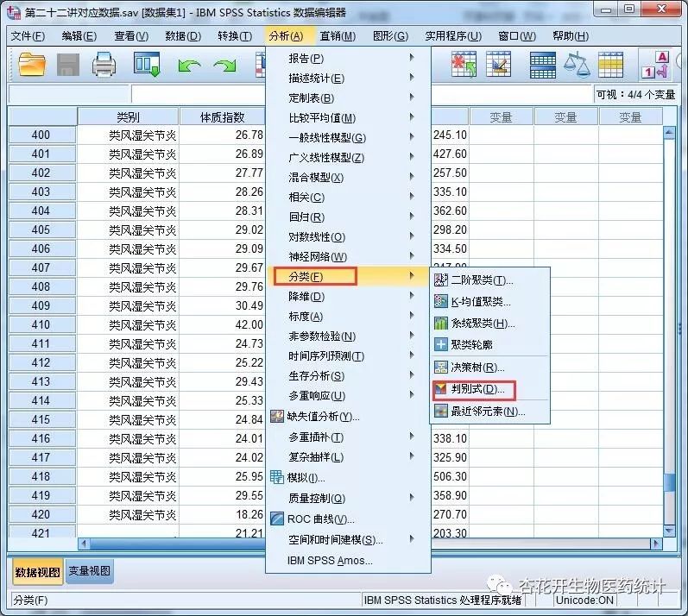Click the 类风湿关节炎 cell in row 405
Screen dimensions: 688x616
pyautogui.click(x=128, y=229)
